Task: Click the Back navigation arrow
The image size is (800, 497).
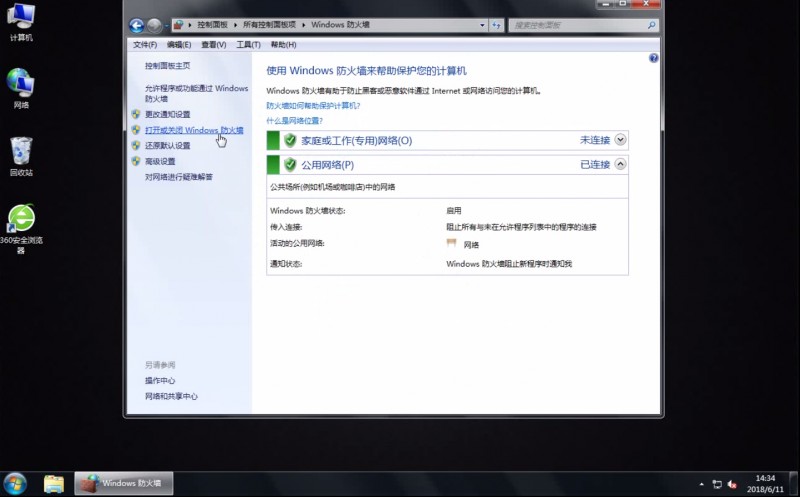Action: pyautogui.click(x=136, y=25)
